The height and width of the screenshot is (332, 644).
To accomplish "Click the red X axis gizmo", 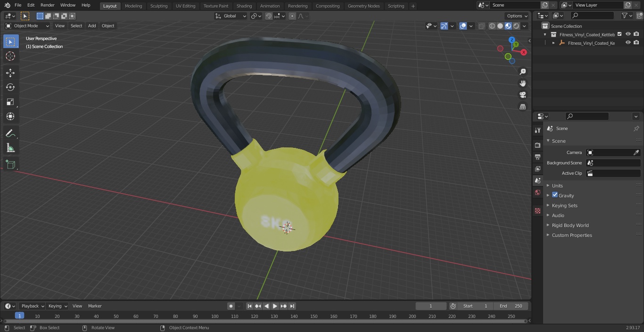I will (523, 52).
